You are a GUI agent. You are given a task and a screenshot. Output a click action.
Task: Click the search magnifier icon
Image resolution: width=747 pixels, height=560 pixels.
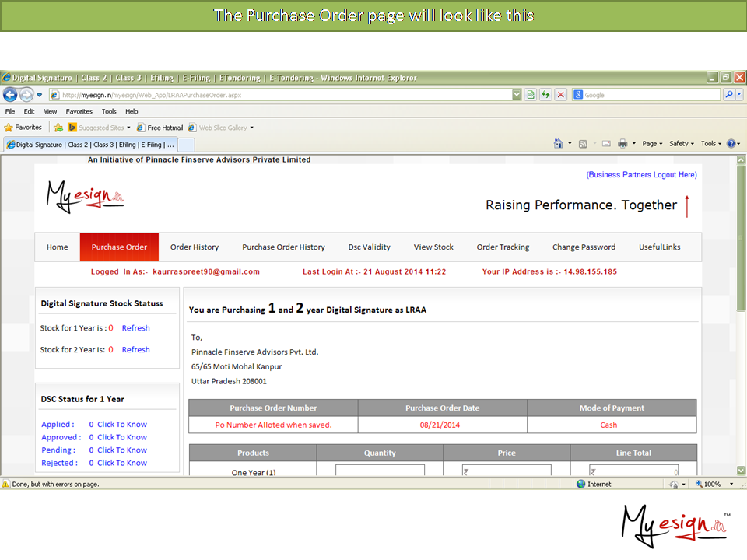729,95
